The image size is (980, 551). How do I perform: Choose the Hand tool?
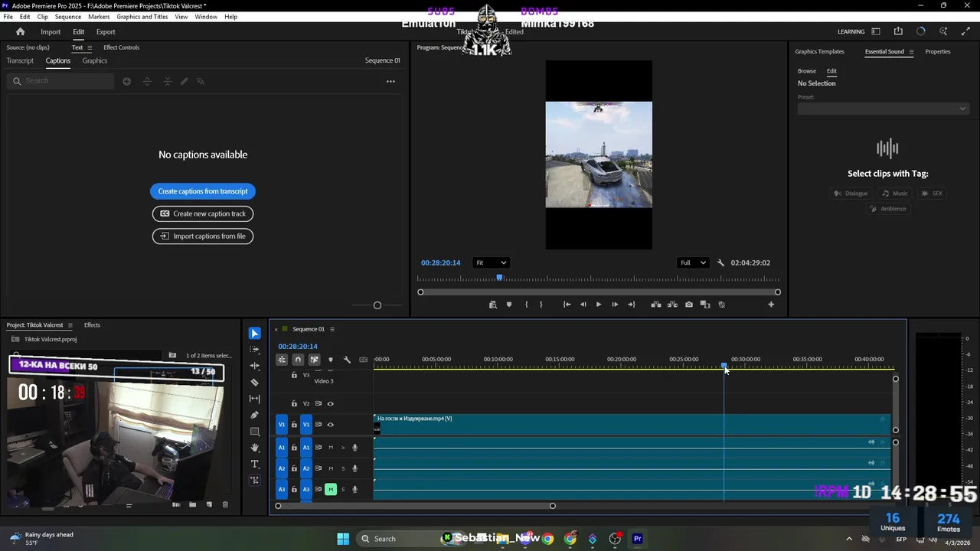pos(255,448)
